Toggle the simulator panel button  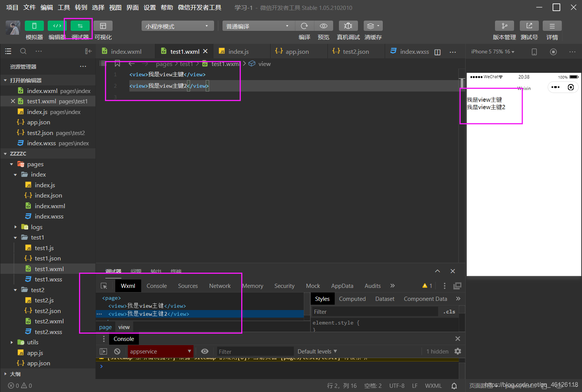click(34, 26)
